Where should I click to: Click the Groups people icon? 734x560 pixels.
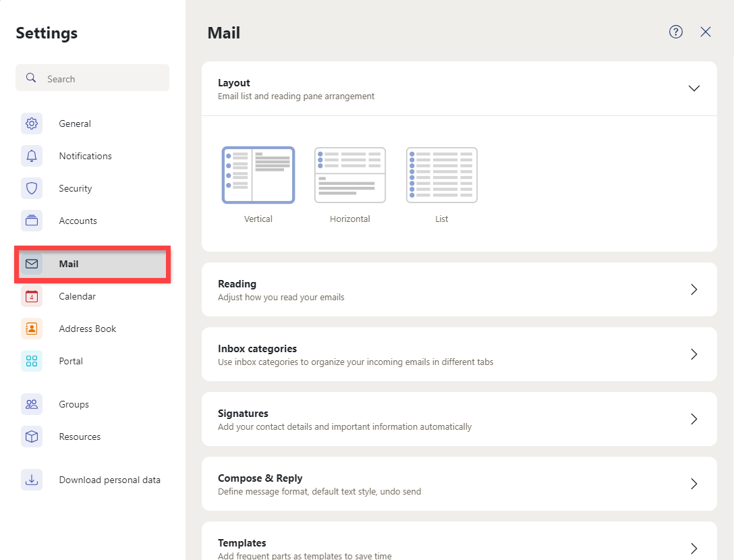click(31, 404)
